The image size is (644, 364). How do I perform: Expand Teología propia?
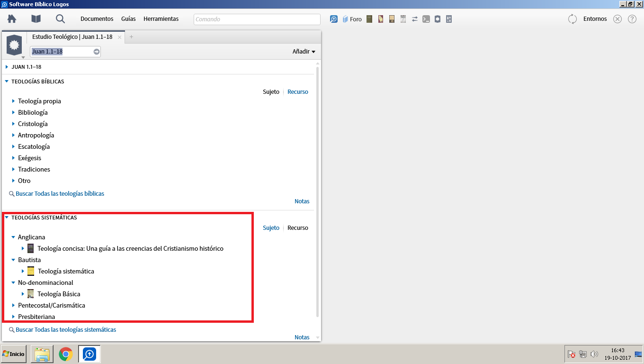(14, 101)
